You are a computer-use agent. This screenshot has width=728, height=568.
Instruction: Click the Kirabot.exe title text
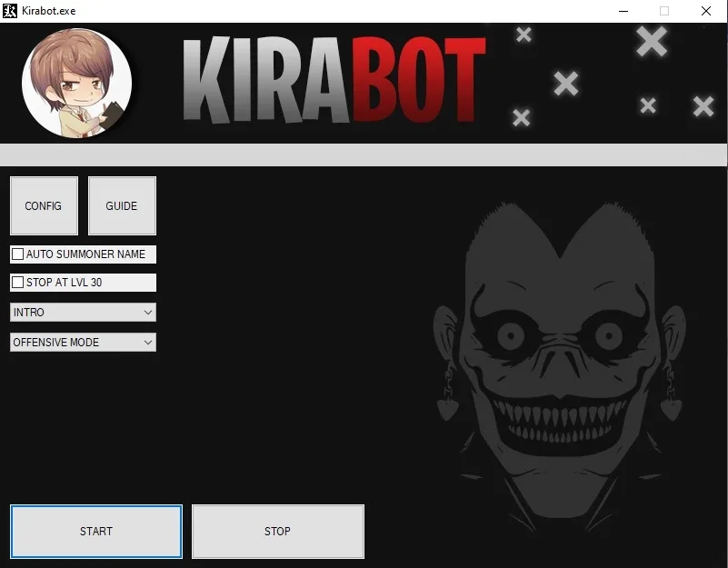coord(49,11)
